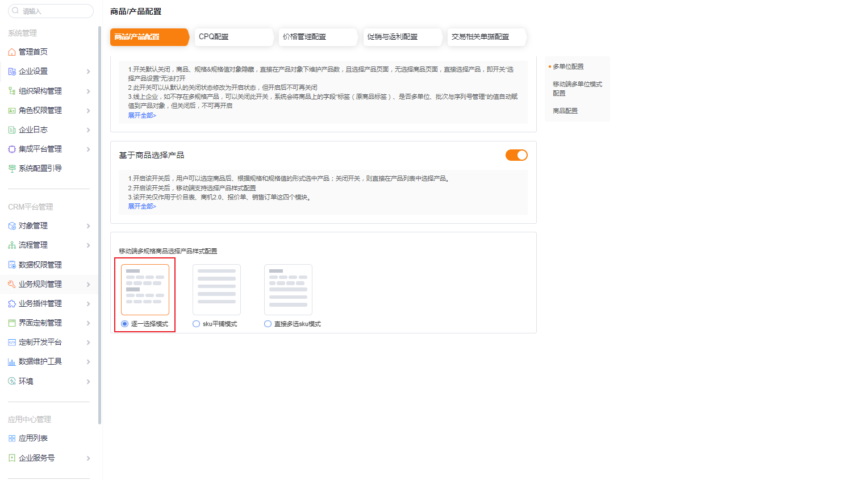The height and width of the screenshot is (480, 868).
Task: Jump to 商品配置 anchor
Action: click(565, 111)
